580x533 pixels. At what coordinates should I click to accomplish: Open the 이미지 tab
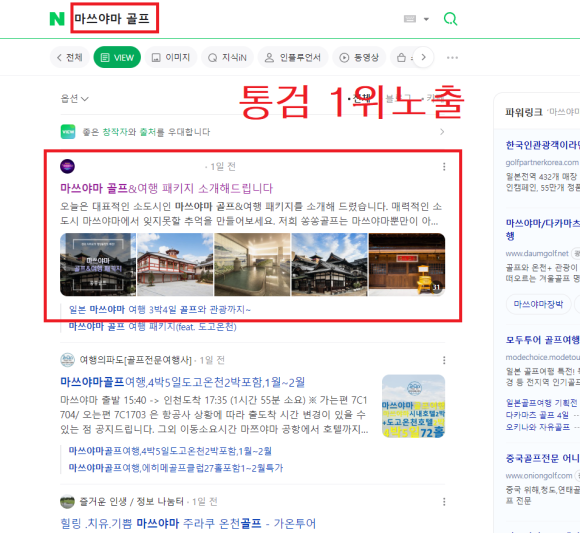[x=171, y=57]
